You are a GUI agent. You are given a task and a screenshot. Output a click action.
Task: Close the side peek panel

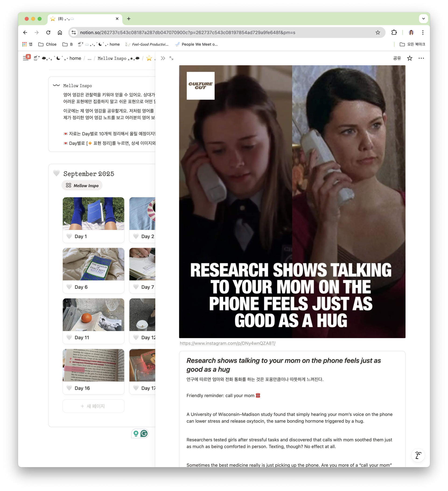tap(163, 58)
